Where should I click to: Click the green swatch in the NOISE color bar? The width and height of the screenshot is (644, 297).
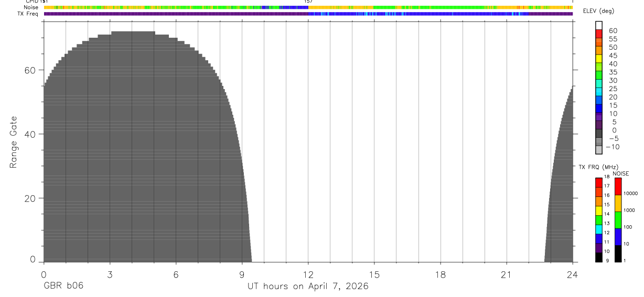tap(618, 220)
